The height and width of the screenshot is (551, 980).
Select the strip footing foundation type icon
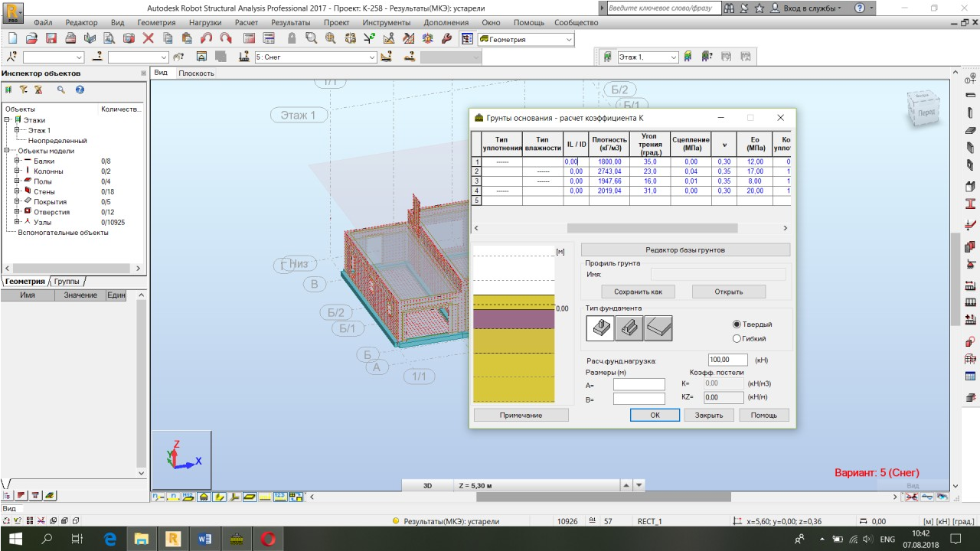629,328
